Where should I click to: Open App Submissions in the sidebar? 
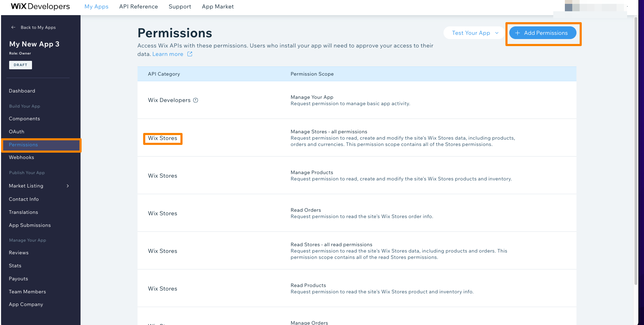[x=30, y=225]
